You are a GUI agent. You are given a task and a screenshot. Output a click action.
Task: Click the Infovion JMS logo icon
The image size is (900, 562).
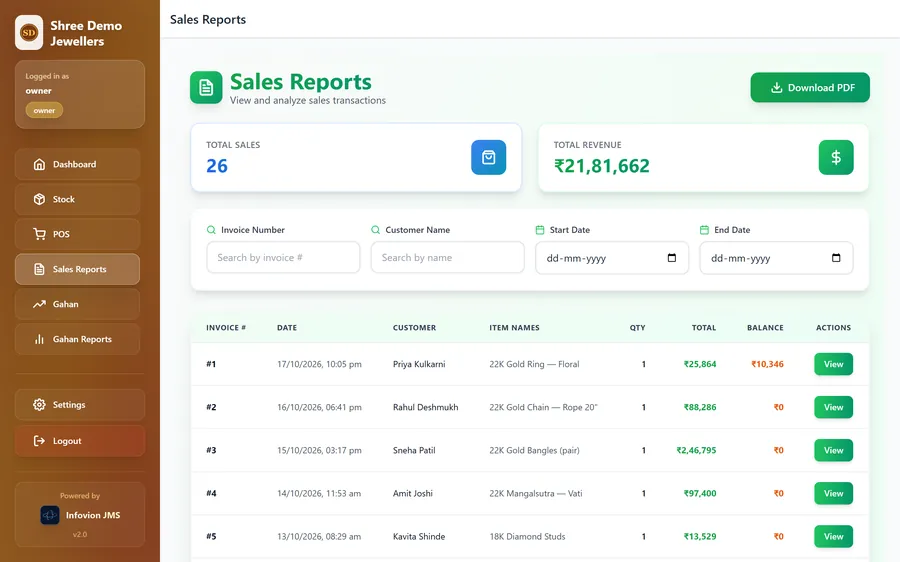point(50,515)
